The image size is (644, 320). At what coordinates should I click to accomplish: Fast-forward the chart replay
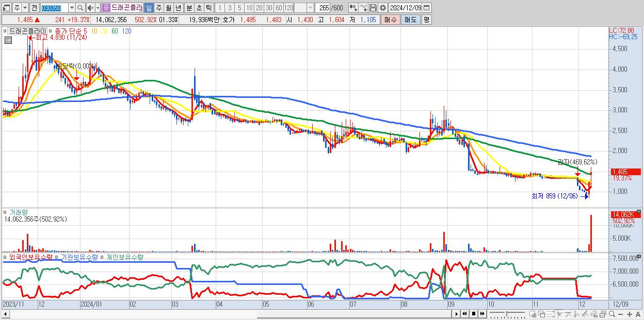point(482,314)
